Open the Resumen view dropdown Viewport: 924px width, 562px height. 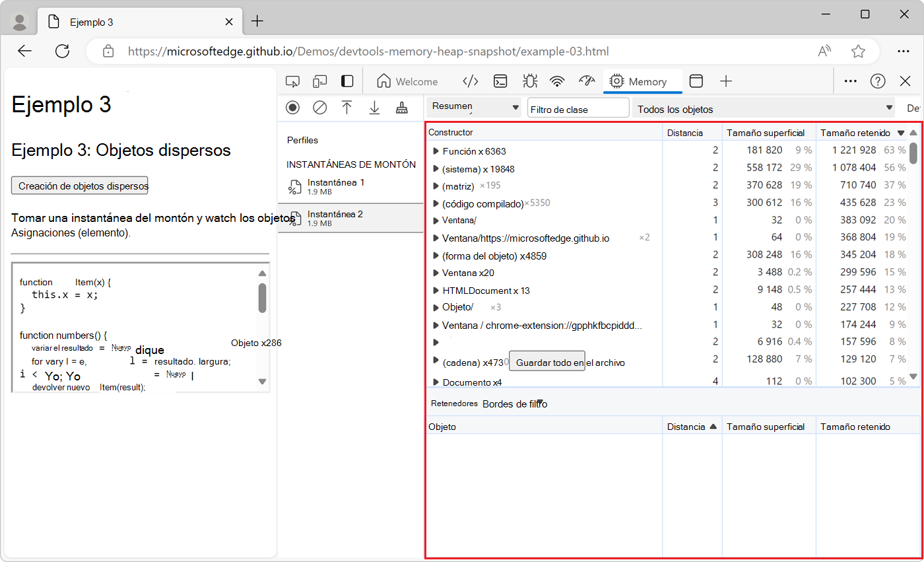(x=475, y=107)
